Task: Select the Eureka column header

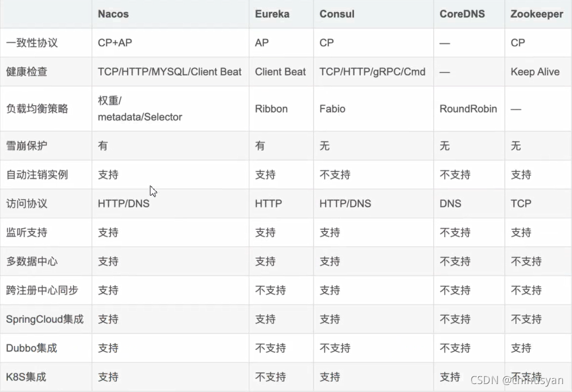Action: (x=272, y=14)
